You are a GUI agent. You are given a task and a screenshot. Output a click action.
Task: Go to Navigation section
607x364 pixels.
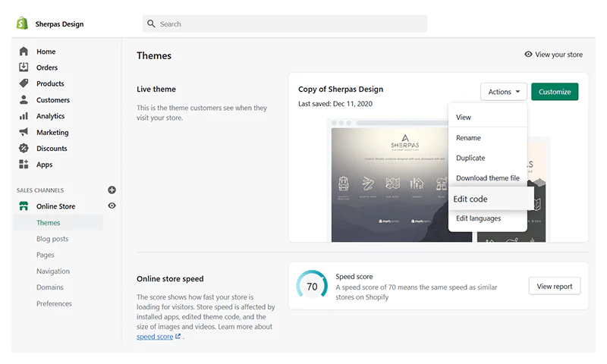[x=53, y=271]
